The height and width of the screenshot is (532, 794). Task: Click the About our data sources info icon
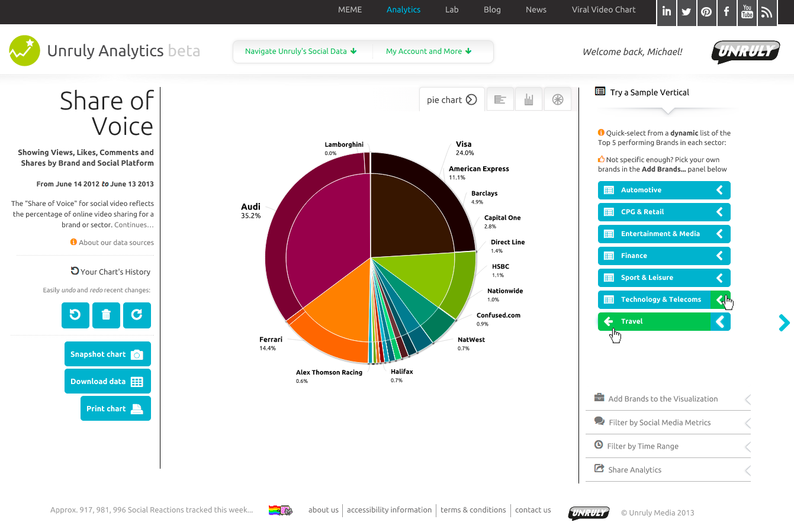(73, 242)
